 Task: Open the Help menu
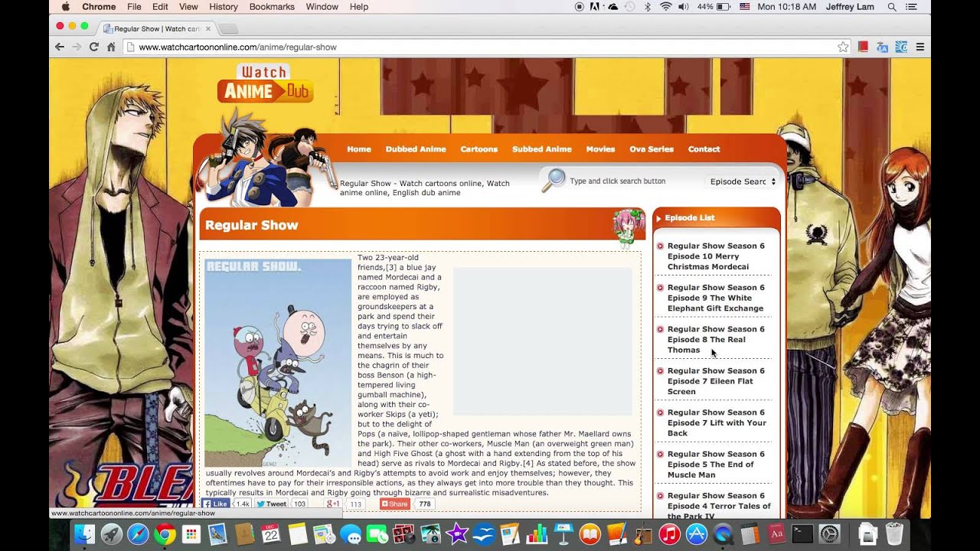359,7
